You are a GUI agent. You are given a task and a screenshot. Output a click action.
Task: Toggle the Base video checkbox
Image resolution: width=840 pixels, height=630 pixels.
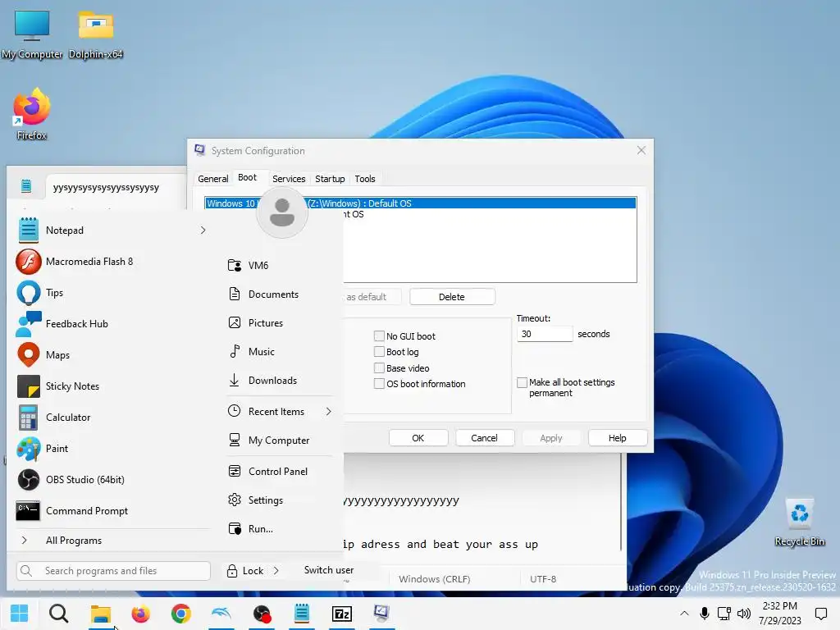pyautogui.click(x=379, y=368)
